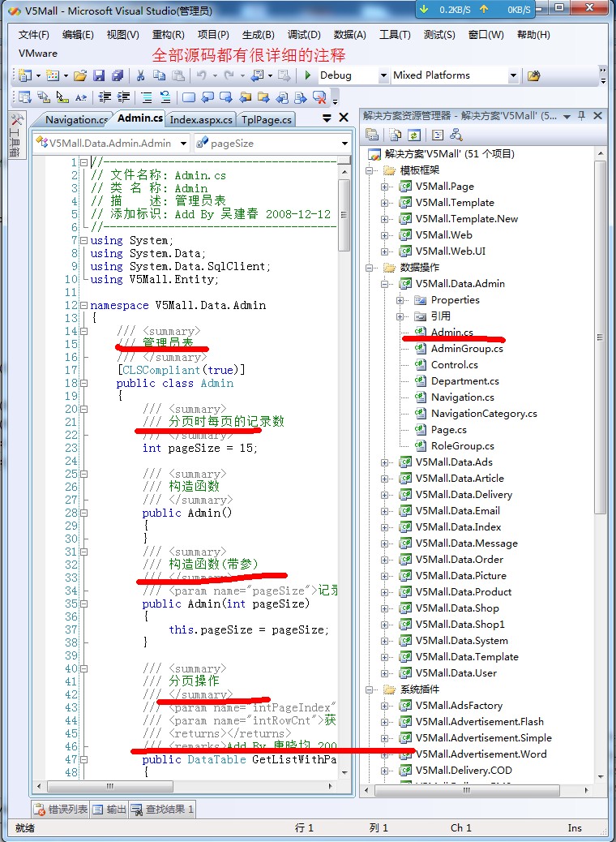Open Find in Files icon beside Mixed Platforms
This screenshot has width=616, height=842.
coord(533,75)
